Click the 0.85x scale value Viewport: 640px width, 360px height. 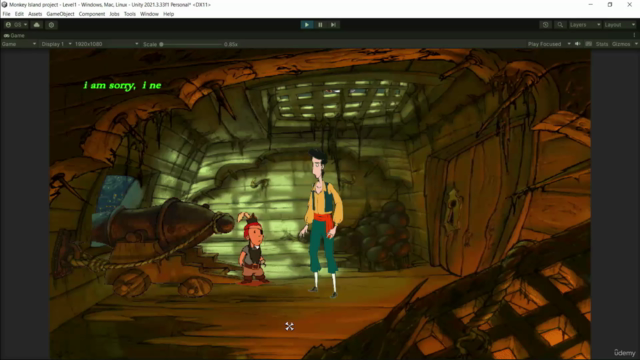(x=231, y=44)
